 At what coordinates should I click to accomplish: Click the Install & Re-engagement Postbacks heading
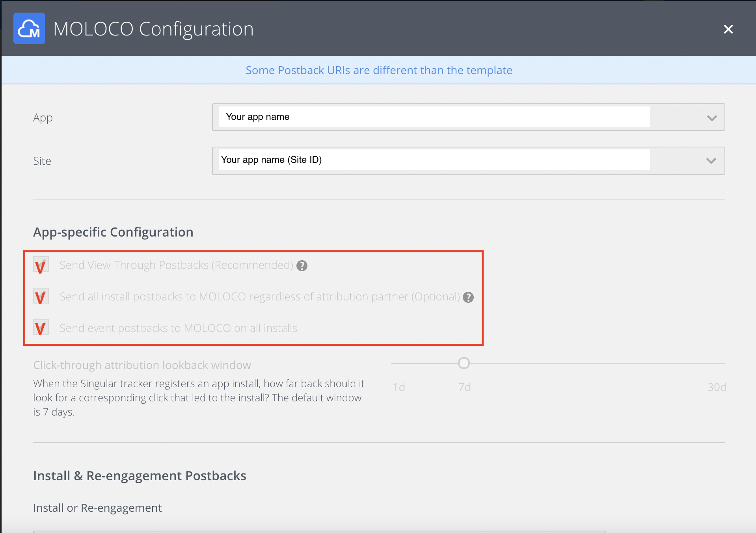pyautogui.click(x=140, y=476)
